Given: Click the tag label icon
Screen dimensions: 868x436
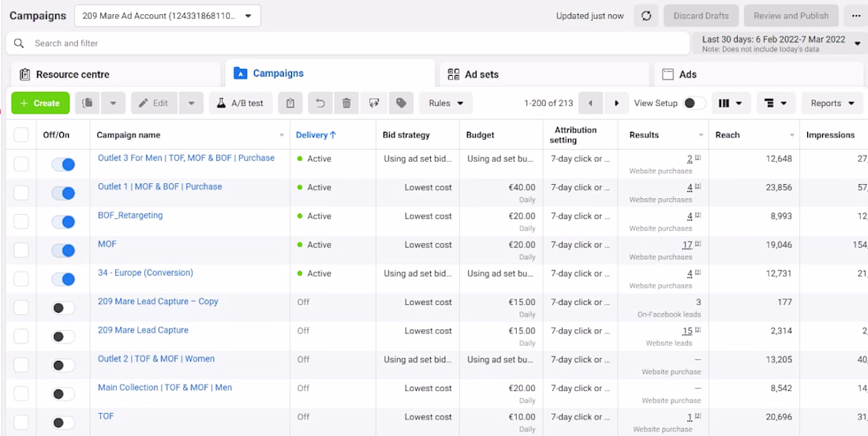Looking at the screenshot, I should (x=402, y=103).
